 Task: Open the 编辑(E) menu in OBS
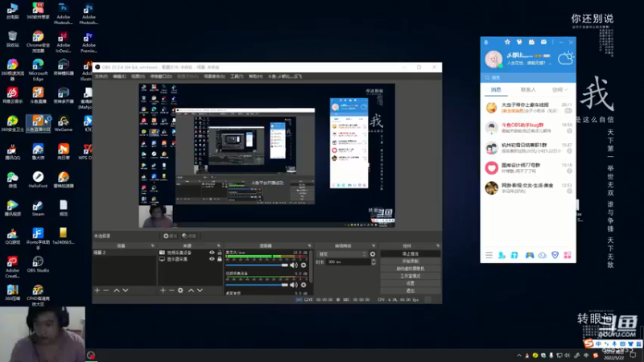tap(119, 76)
